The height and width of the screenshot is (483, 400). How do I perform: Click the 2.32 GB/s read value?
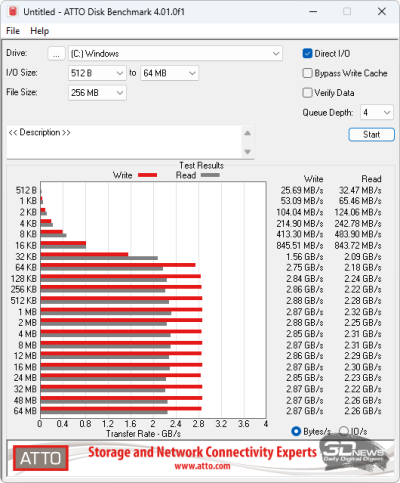point(363,312)
